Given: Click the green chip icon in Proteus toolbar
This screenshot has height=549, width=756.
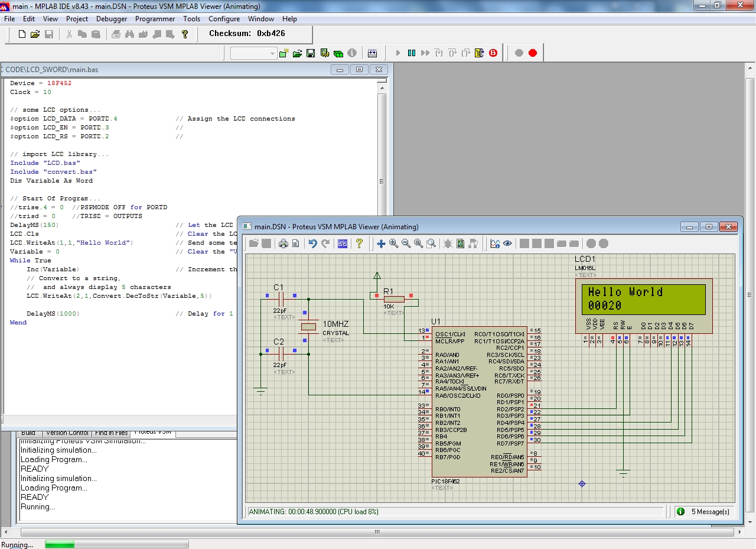Looking at the screenshot, I should (x=460, y=243).
